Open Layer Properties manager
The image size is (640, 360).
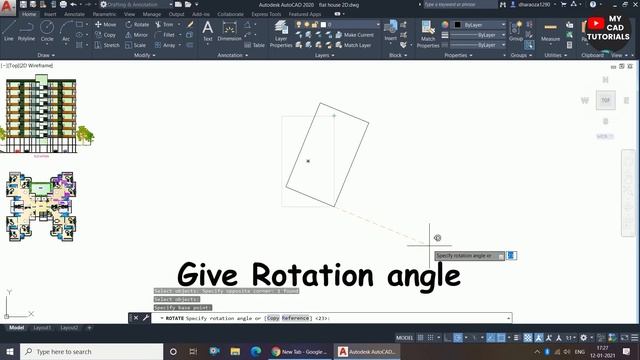point(281,34)
